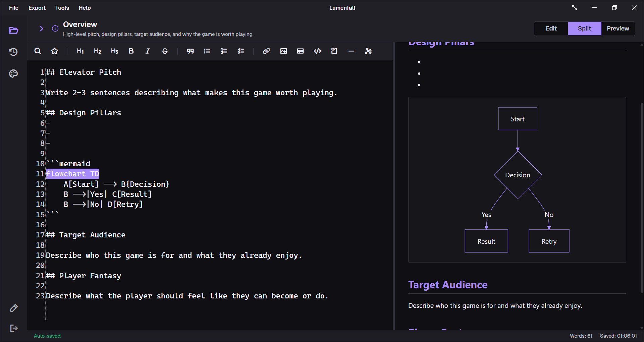644x342 pixels.
Task: Toggle italic formatting
Action: tap(148, 51)
